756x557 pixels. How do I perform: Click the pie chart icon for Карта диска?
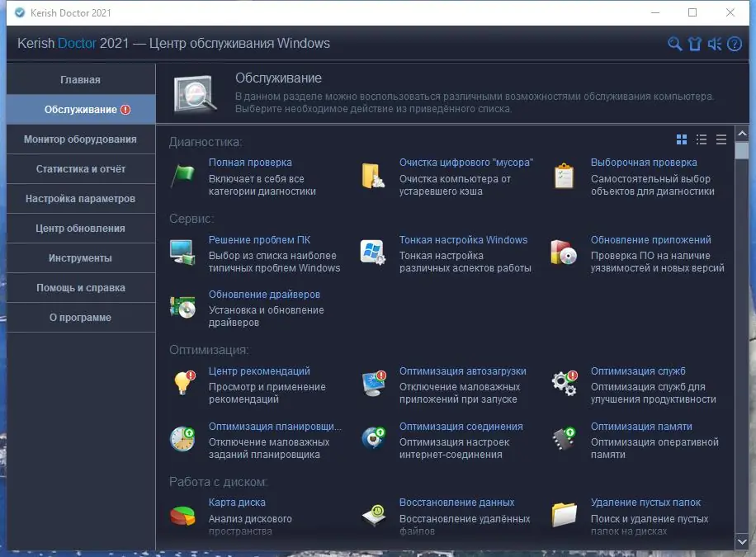pos(183,515)
